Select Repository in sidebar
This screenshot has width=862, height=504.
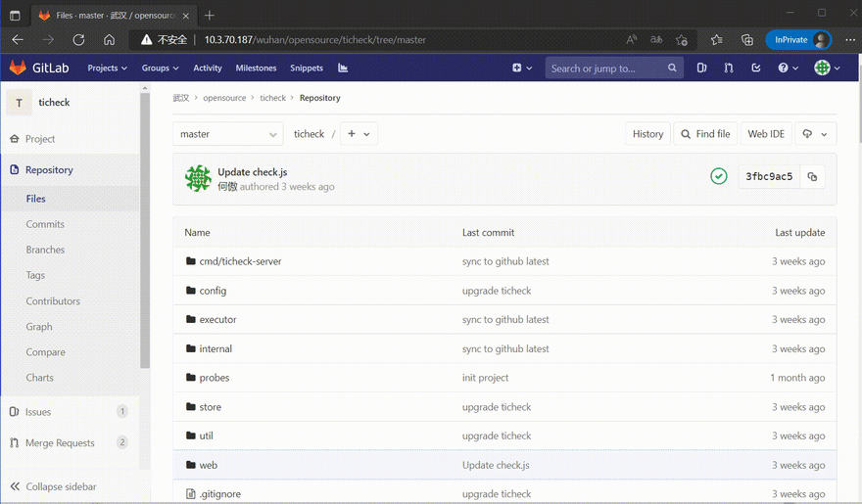49,169
